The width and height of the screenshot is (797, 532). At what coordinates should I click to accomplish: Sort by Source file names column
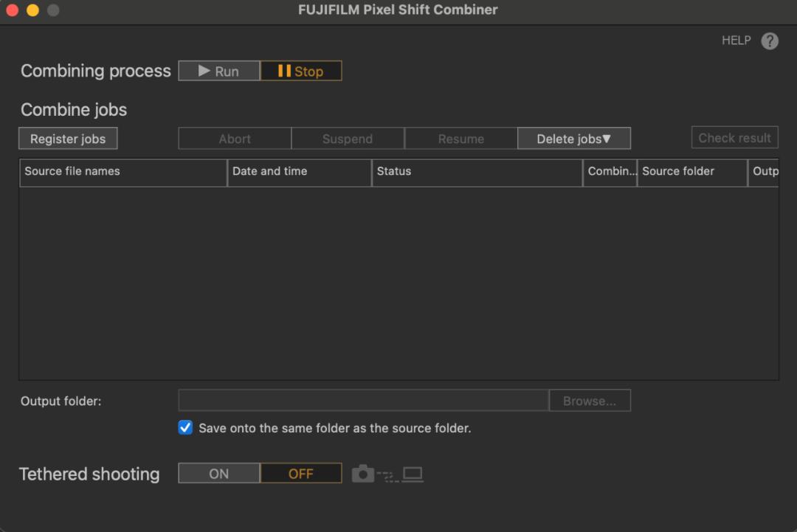pos(123,171)
